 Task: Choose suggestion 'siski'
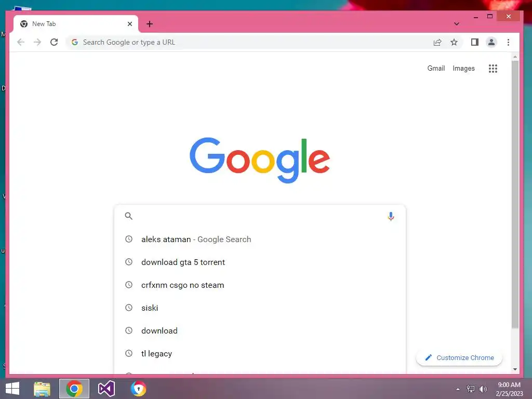260,308
